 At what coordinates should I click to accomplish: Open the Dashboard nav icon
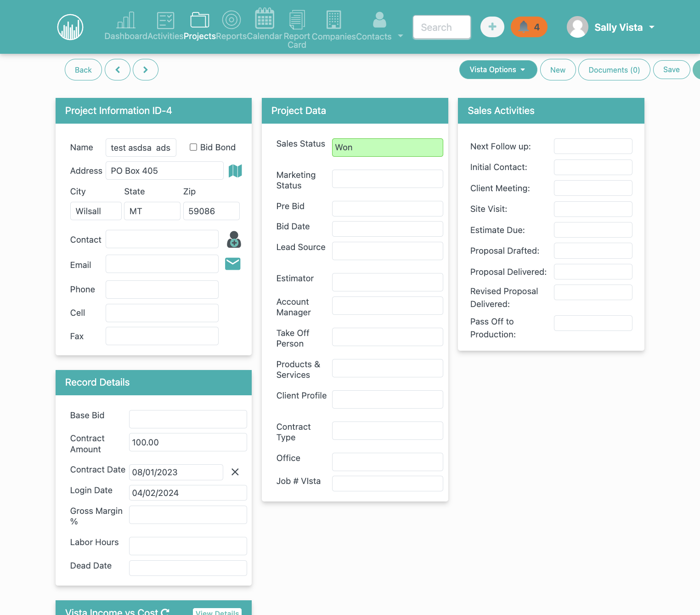tap(126, 20)
